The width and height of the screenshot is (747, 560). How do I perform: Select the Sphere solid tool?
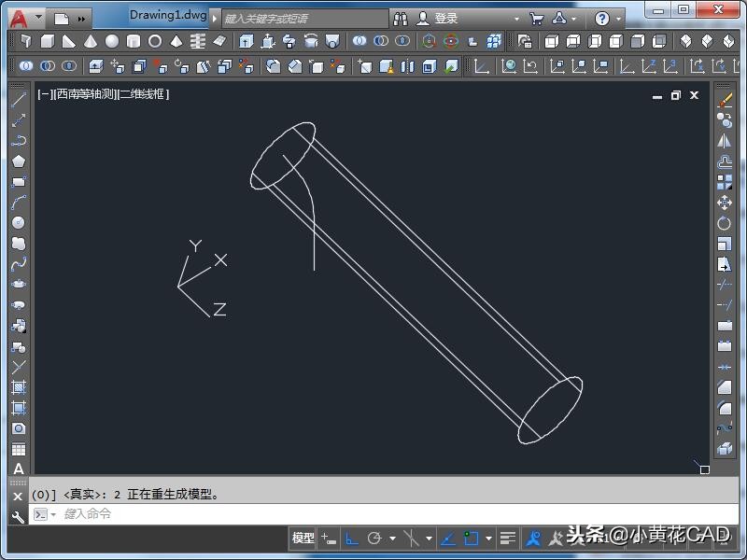point(111,41)
